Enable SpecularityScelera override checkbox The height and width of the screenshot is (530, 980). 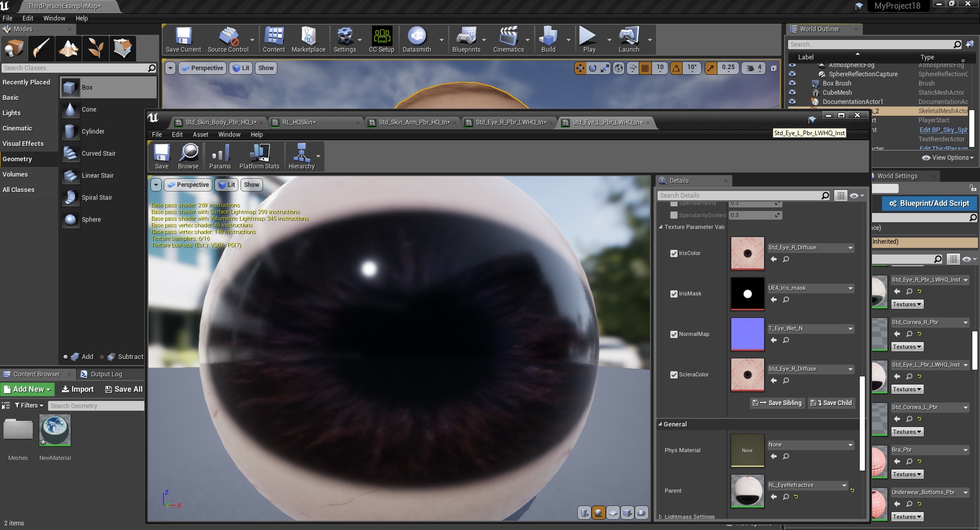click(674, 215)
